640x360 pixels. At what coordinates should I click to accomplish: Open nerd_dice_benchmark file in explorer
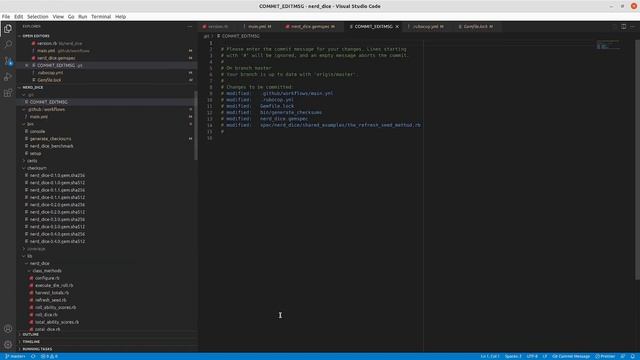(51, 146)
